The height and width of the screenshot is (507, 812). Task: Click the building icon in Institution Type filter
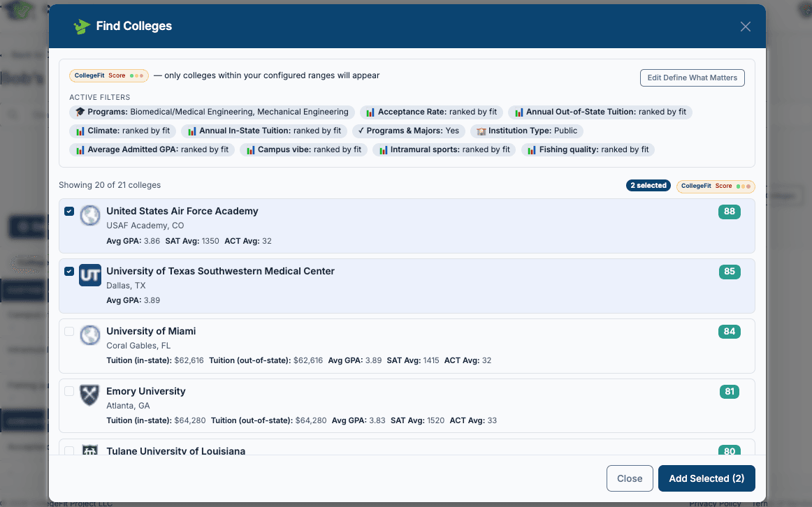click(x=481, y=131)
